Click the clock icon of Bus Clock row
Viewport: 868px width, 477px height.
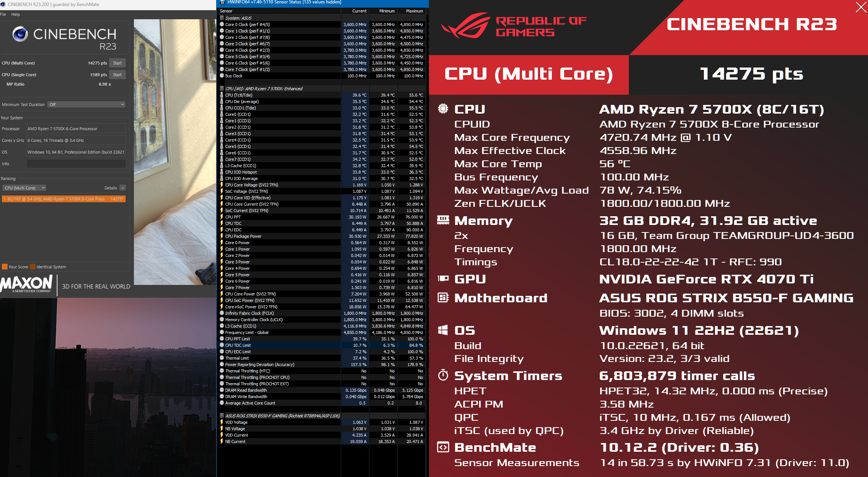(x=222, y=76)
